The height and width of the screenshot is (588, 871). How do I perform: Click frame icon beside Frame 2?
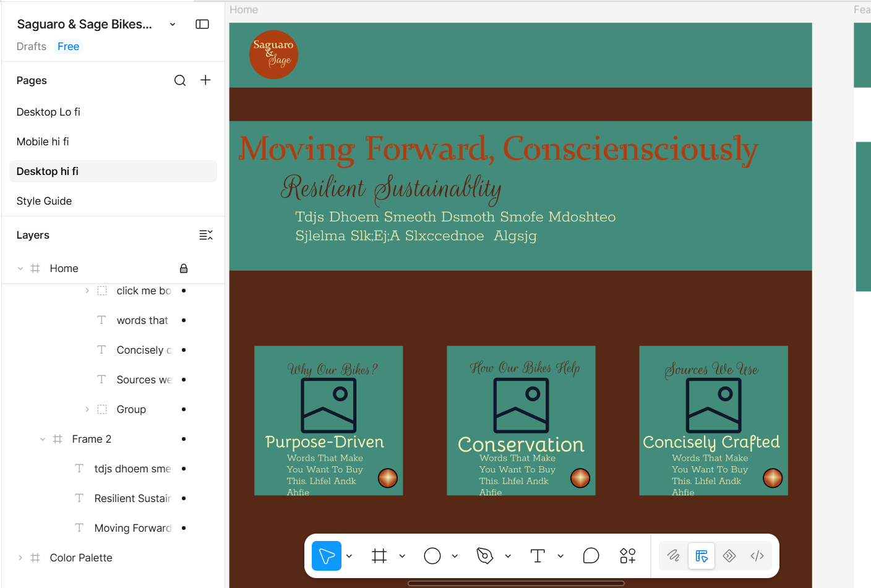(58, 439)
